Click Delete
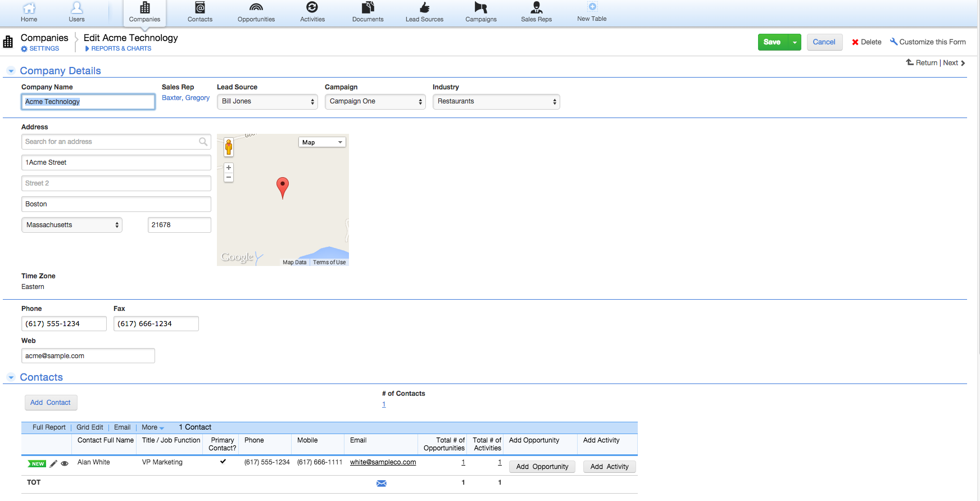This screenshot has width=980, height=501. [866, 42]
